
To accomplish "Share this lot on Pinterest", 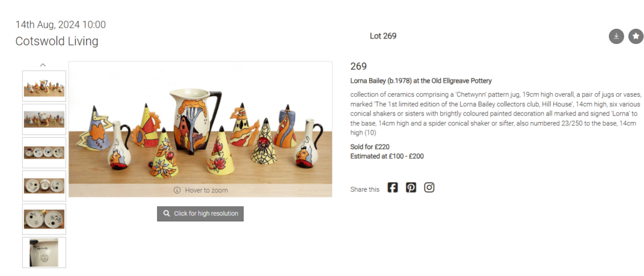I will pyautogui.click(x=411, y=188).
